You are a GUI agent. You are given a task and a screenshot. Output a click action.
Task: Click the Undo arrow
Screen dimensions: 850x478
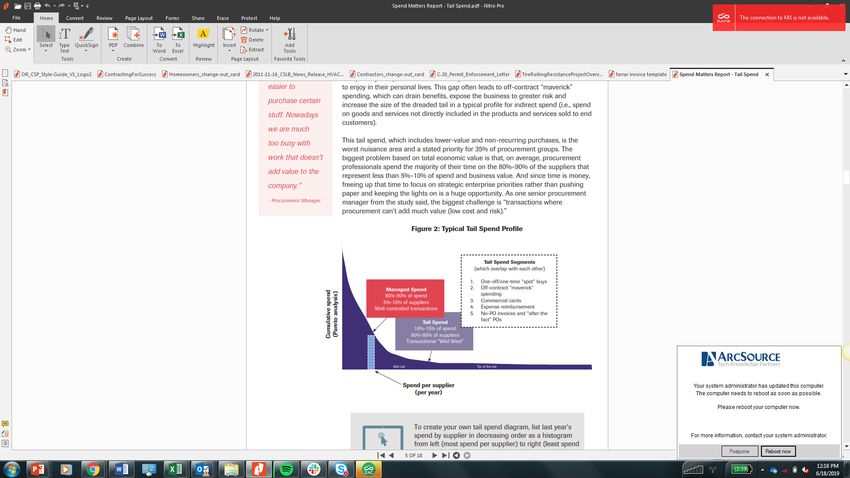pyautogui.click(x=47, y=6)
